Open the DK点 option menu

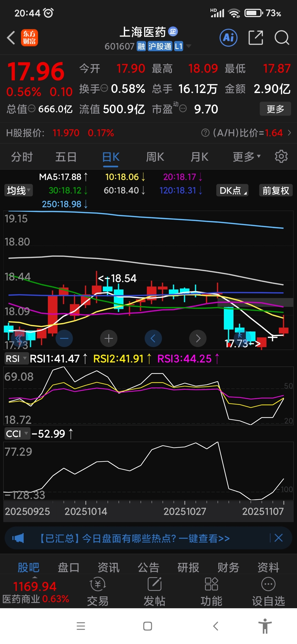[232, 190]
